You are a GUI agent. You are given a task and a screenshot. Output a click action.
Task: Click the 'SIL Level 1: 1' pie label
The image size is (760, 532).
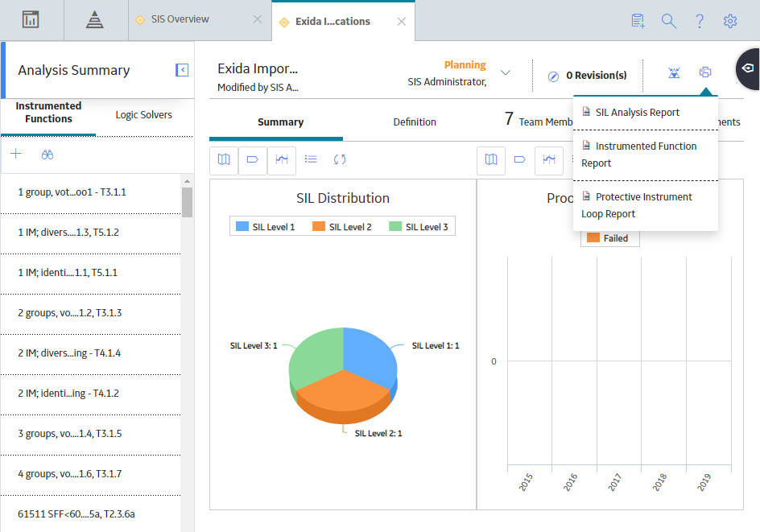click(436, 345)
